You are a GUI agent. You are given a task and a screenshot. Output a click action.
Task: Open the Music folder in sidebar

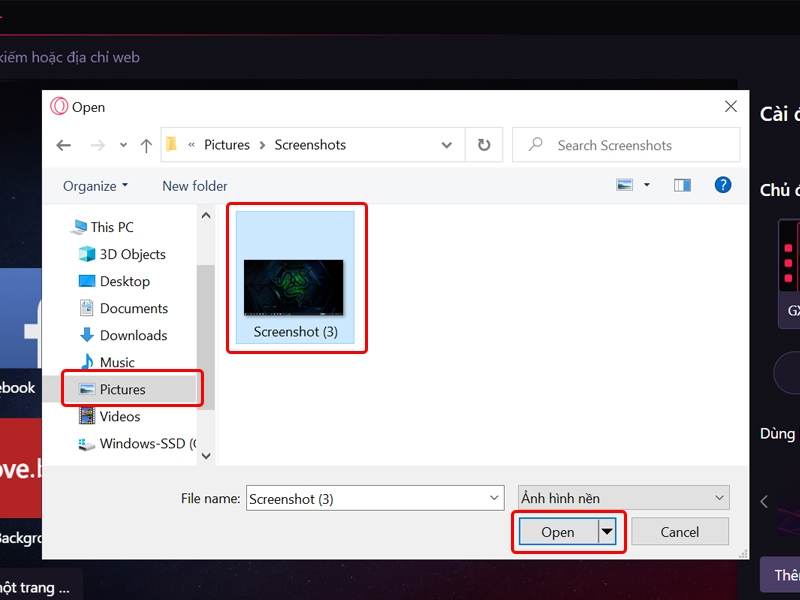pos(107,362)
